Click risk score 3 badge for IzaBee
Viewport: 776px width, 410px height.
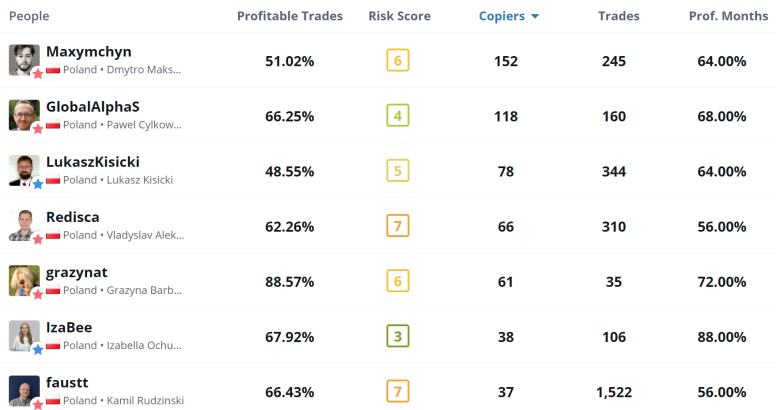tap(397, 336)
